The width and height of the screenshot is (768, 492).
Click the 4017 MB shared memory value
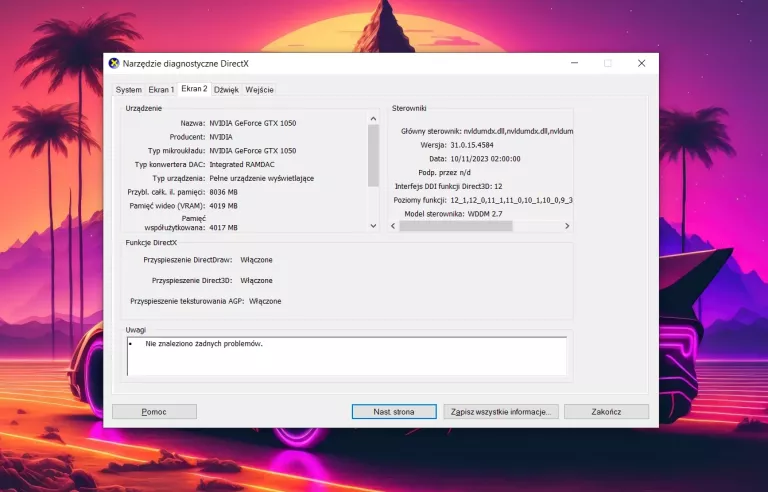pos(223,227)
